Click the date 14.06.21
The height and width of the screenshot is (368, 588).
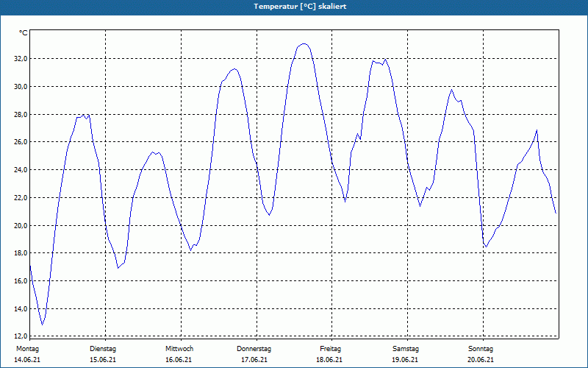pyautogui.click(x=27, y=360)
